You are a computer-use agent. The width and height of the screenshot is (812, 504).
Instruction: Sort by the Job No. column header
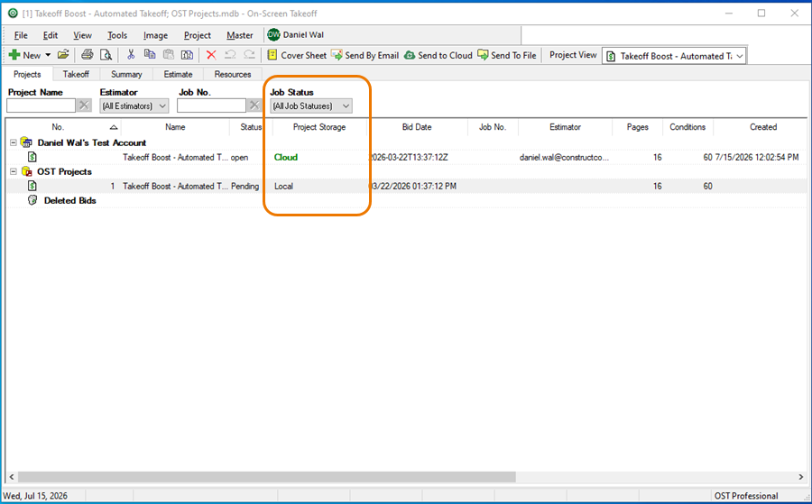[493, 127]
